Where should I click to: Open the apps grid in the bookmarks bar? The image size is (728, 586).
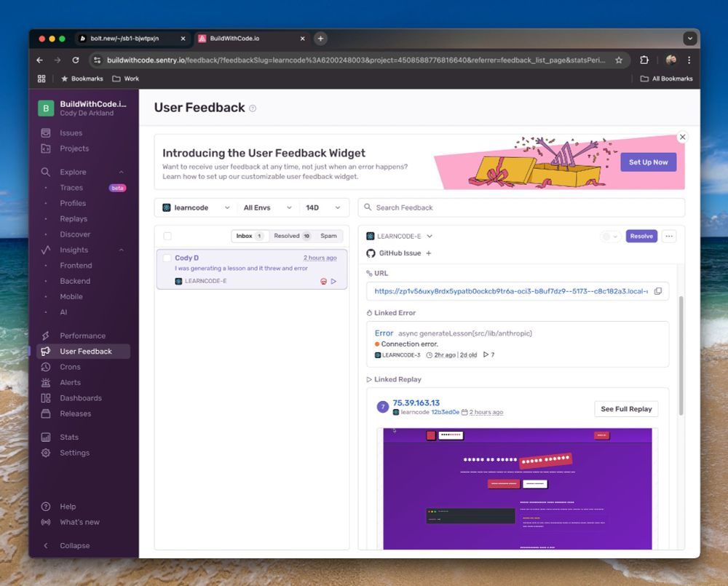[x=41, y=79]
